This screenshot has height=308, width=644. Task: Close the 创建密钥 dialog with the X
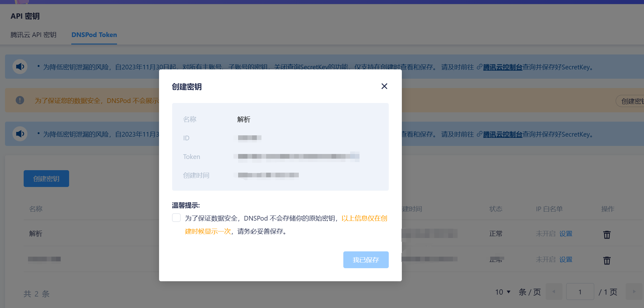coord(384,86)
